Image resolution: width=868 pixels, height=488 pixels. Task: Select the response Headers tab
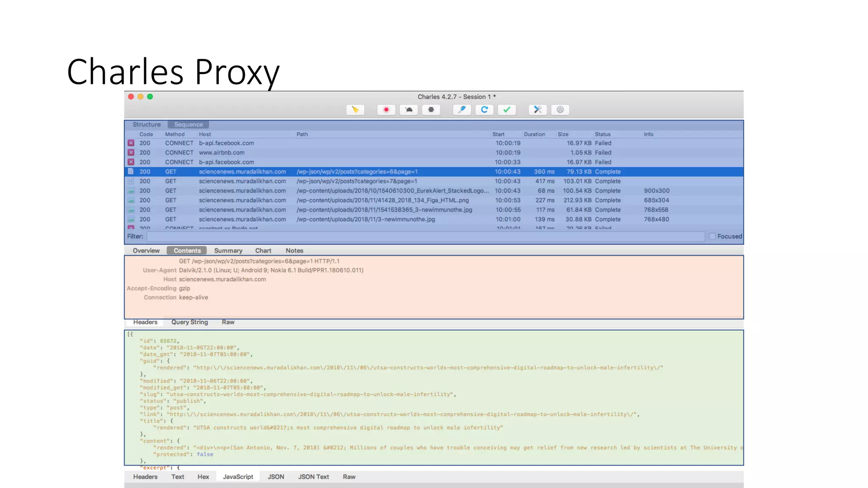pyautogui.click(x=145, y=477)
